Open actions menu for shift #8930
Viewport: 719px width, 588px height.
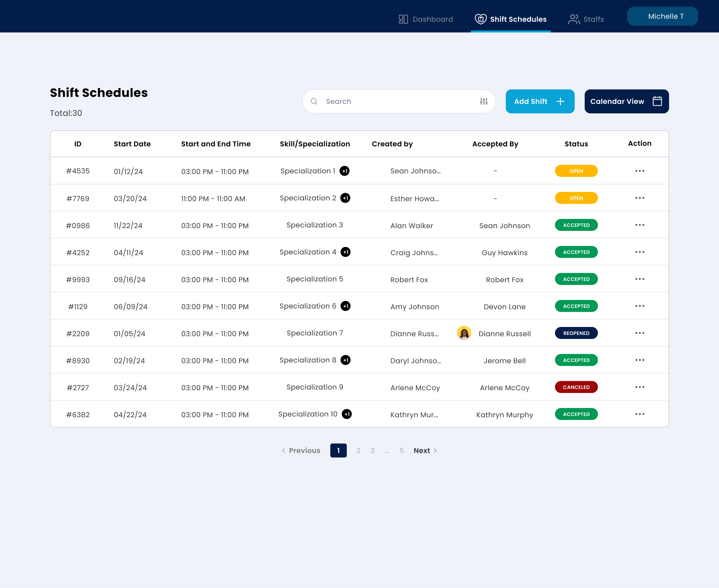[x=639, y=360]
